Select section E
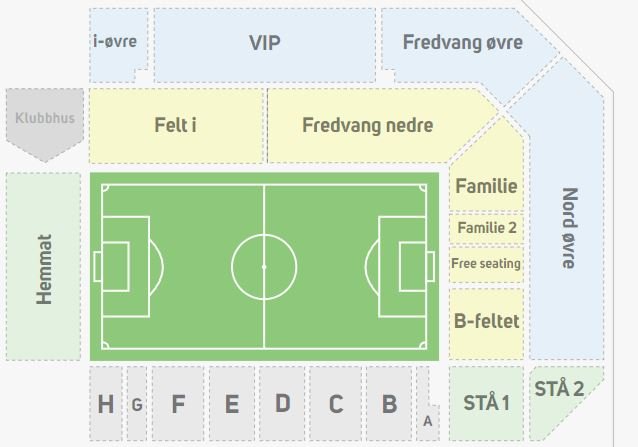Image resolution: width=638 pixels, height=447 pixels. (232, 403)
